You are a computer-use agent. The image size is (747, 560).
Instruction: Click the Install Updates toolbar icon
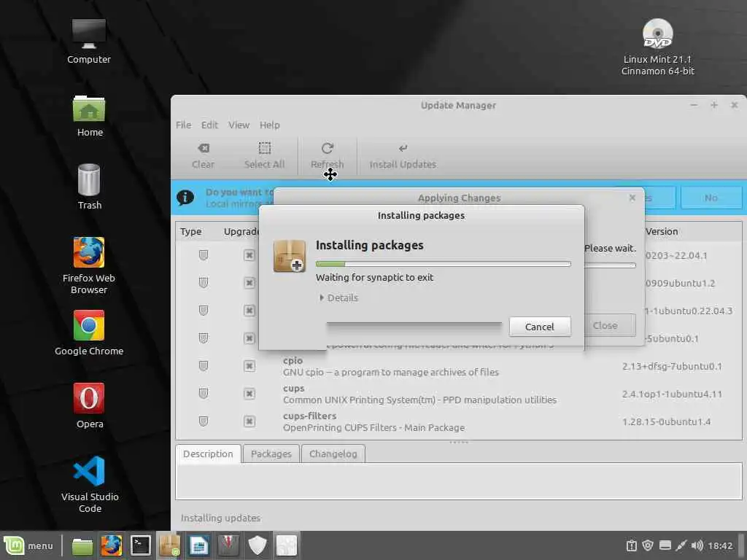coord(403,149)
